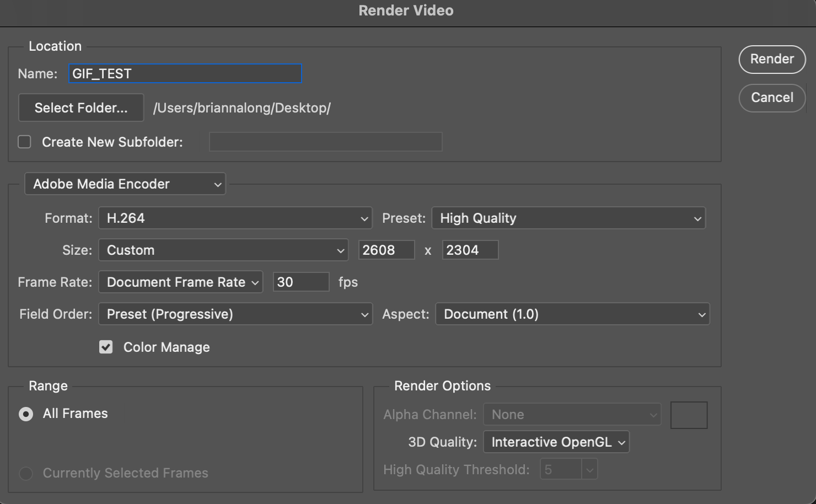This screenshot has width=816, height=504.
Task: Click the video height field showing 2304
Action: tap(470, 250)
